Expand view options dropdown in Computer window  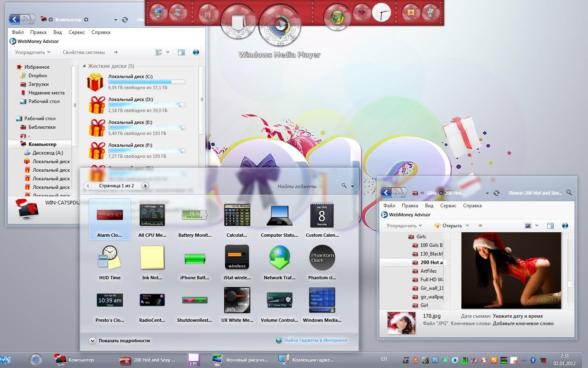167,52
